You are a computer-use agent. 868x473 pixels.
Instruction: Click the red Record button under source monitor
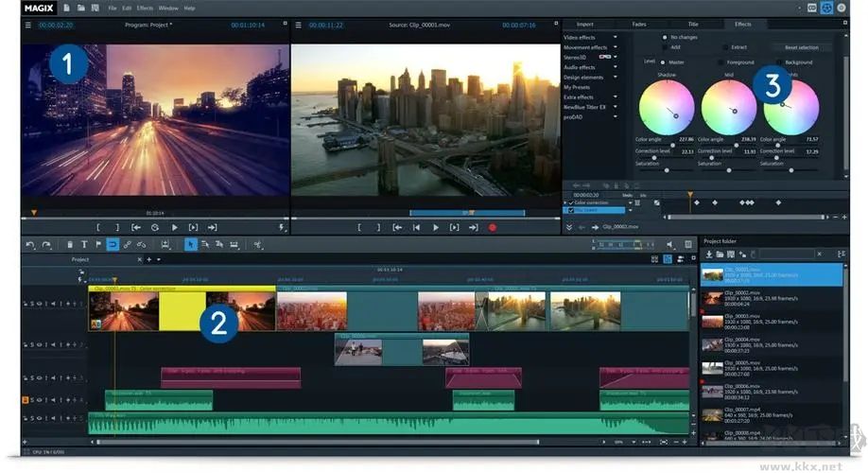pos(493,228)
